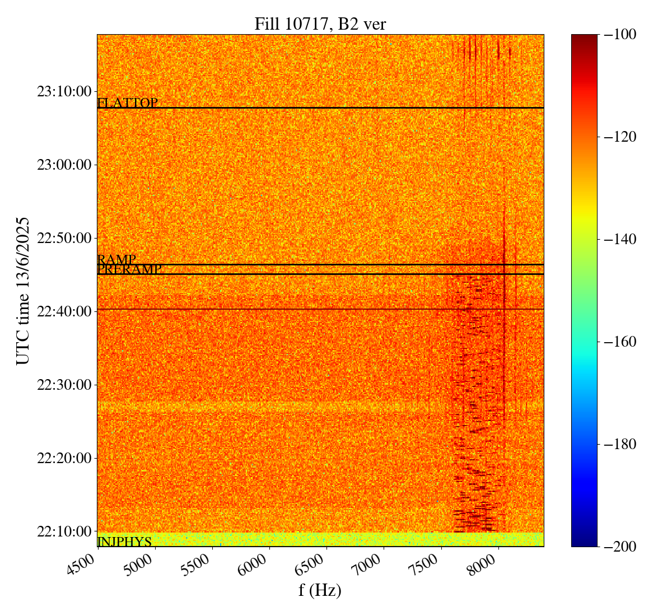Select the PRERAMP marker label
672x616 pixels.
point(129,270)
